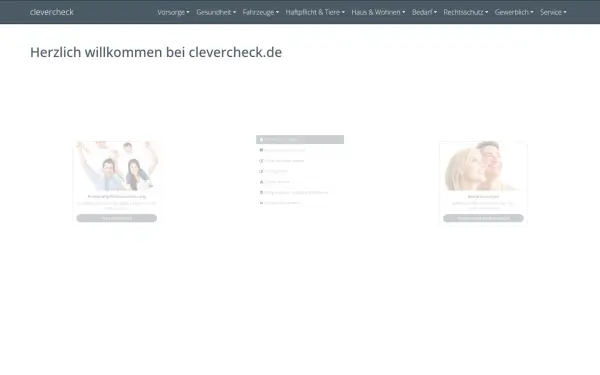
Task: Click the warning triangle icon in the center list
Action: coord(261,182)
